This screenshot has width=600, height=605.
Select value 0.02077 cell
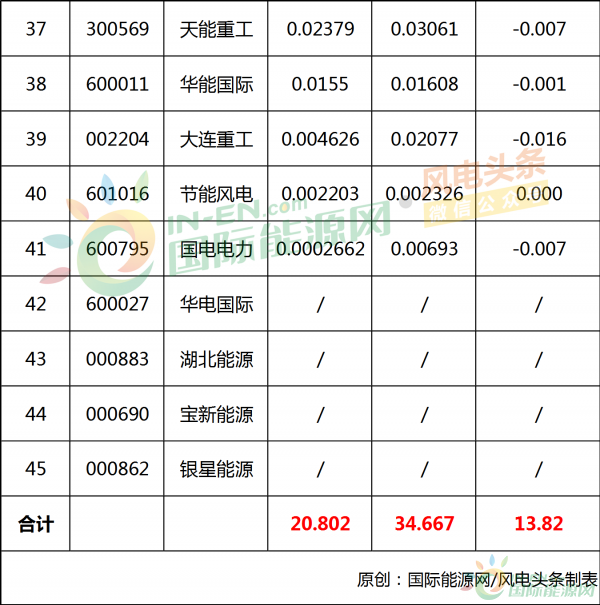point(424,139)
